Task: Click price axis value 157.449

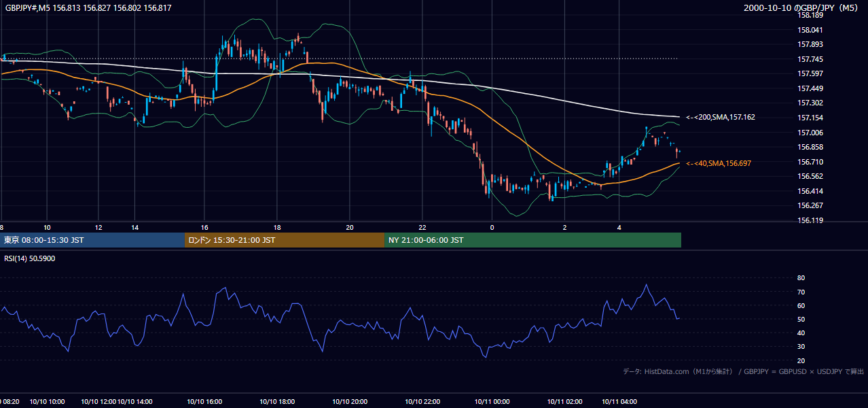Action: click(810, 88)
